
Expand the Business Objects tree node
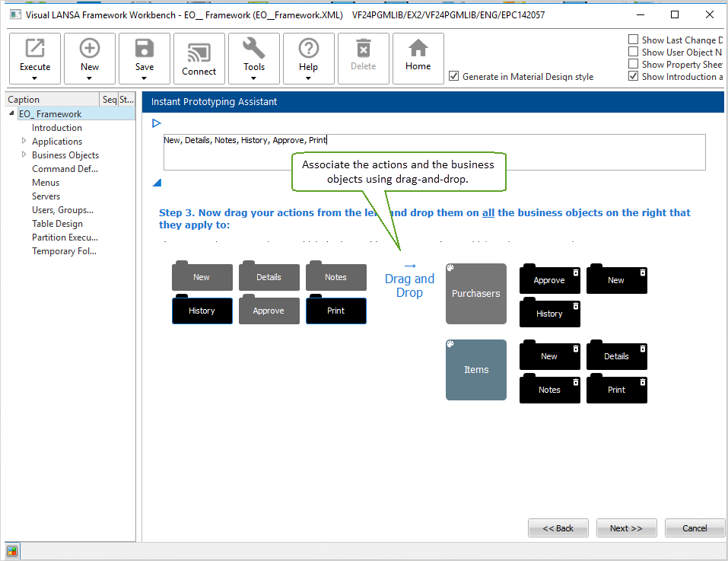(24, 155)
